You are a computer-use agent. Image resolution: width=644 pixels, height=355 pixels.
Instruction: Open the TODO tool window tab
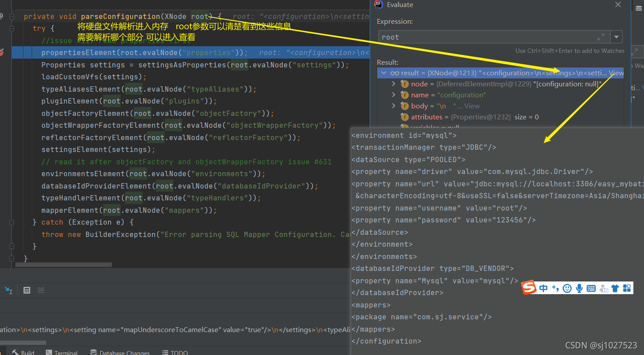[x=175, y=352]
